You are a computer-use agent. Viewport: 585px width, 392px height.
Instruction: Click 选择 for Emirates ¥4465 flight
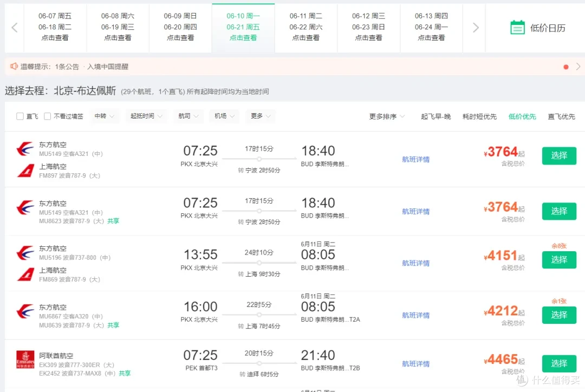coord(559,363)
